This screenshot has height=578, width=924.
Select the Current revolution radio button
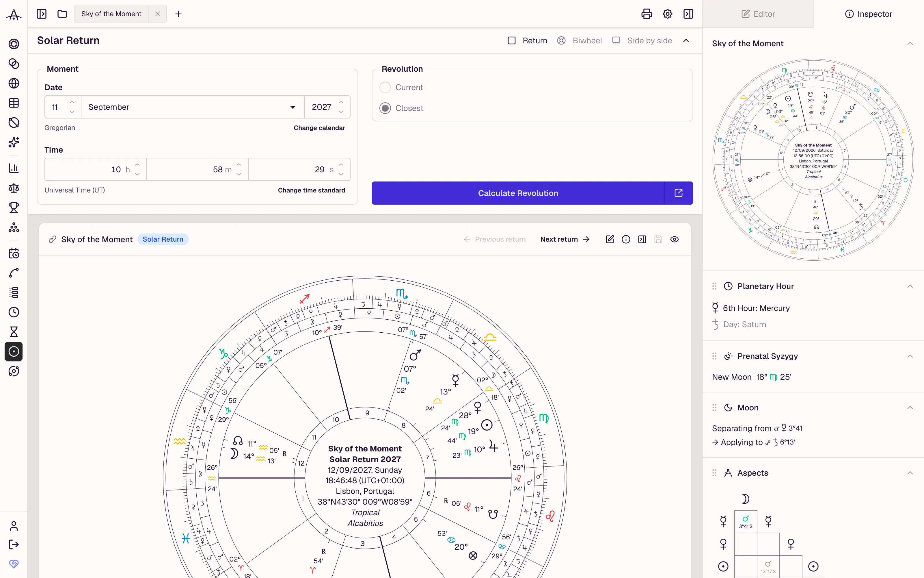pos(385,88)
